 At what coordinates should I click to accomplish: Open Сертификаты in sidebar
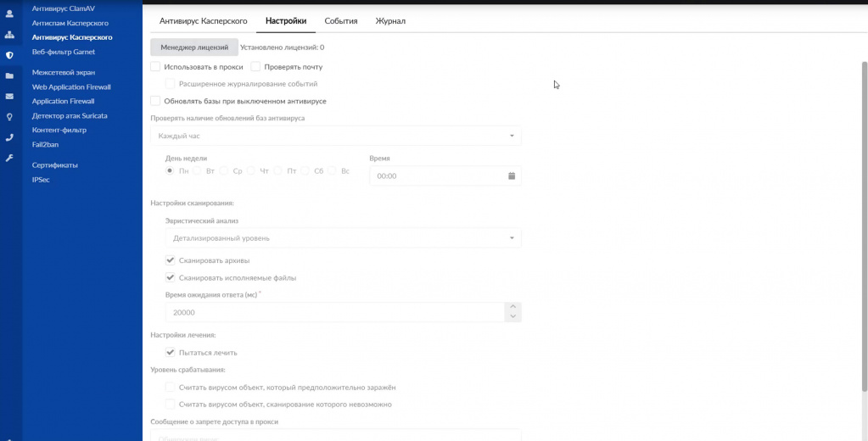point(55,165)
